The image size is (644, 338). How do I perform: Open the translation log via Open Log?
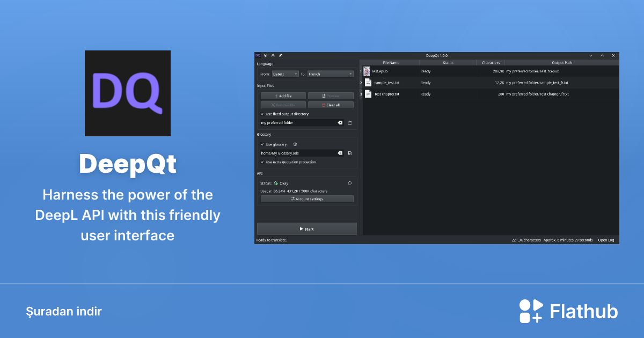(605, 240)
